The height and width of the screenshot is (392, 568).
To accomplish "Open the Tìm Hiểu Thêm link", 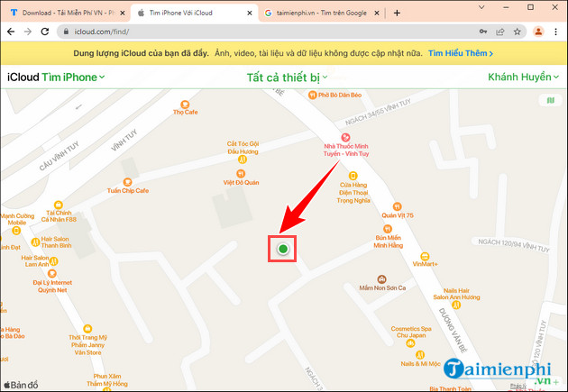I will [461, 53].
